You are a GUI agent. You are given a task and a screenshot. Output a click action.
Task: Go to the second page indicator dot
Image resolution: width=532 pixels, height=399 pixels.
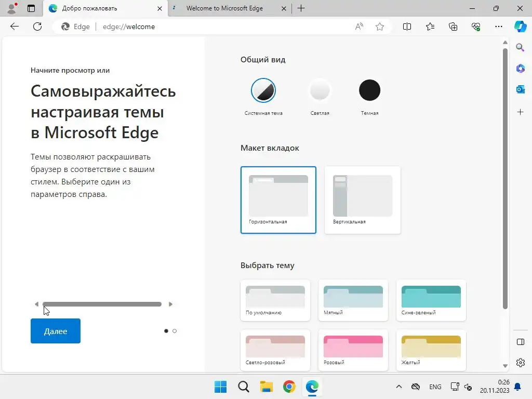(x=175, y=331)
